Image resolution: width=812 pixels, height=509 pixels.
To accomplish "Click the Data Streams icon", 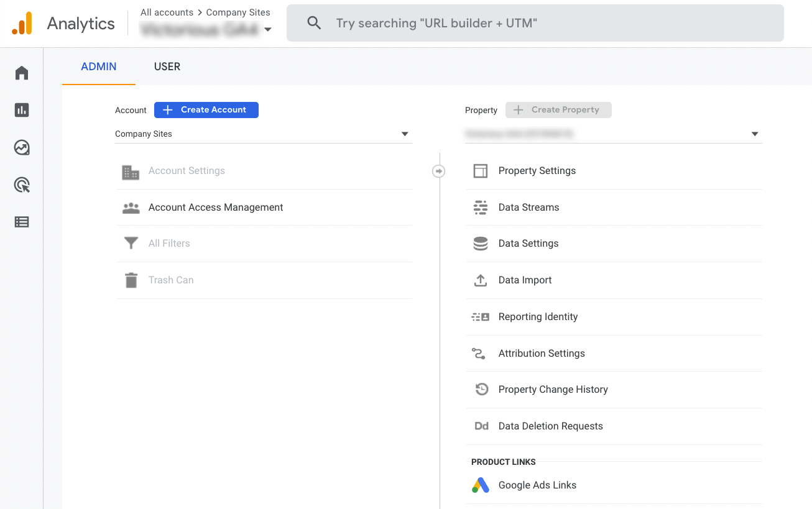I will (x=481, y=208).
